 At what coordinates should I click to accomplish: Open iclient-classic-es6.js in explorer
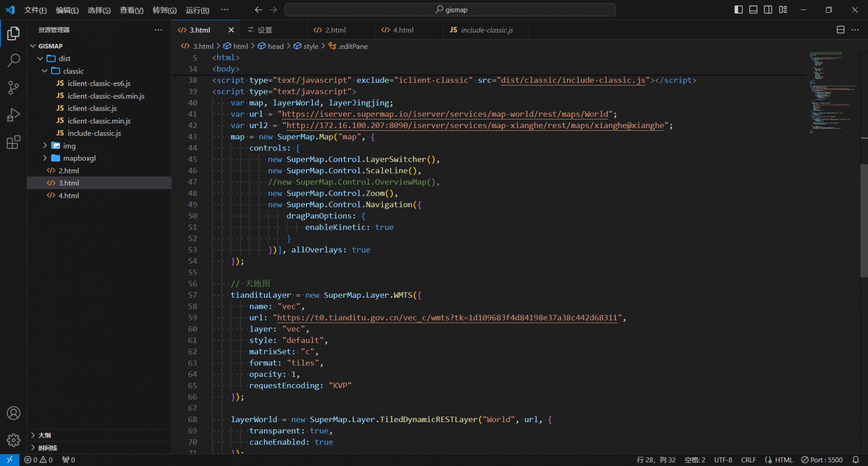coord(99,83)
